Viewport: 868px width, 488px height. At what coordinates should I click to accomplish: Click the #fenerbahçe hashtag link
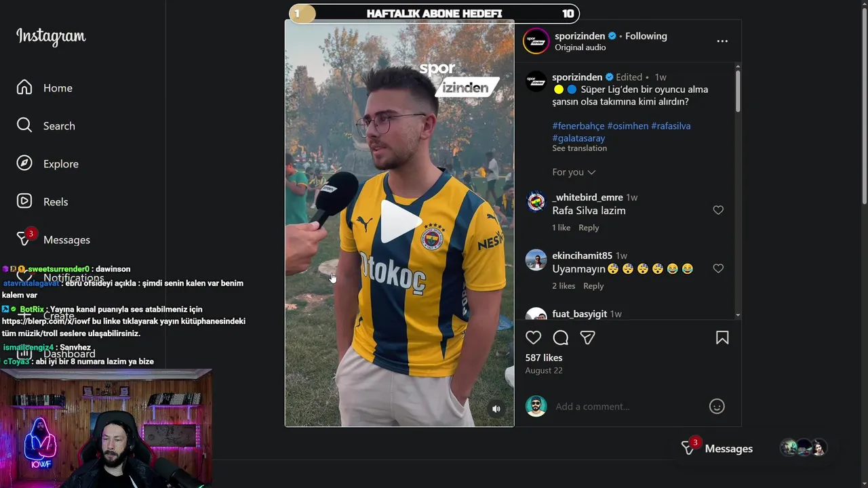(x=578, y=126)
